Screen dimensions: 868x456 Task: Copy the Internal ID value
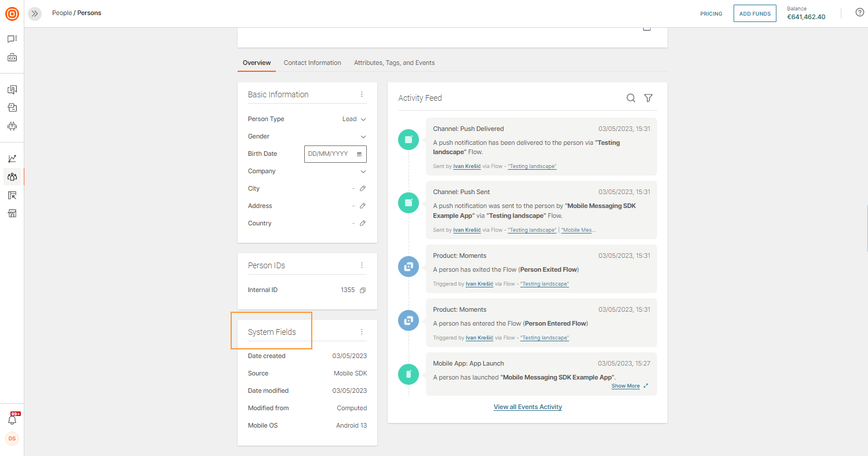coord(363,290)
